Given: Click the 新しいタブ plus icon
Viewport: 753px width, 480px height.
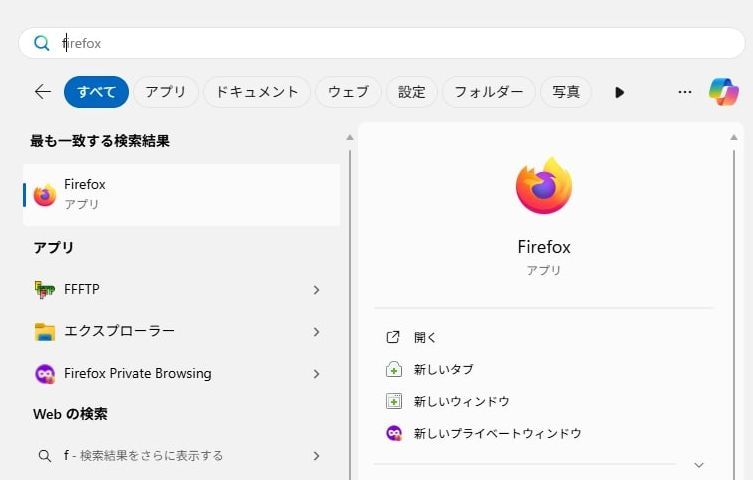Looking at the screenshot, I should coord(394,370).
